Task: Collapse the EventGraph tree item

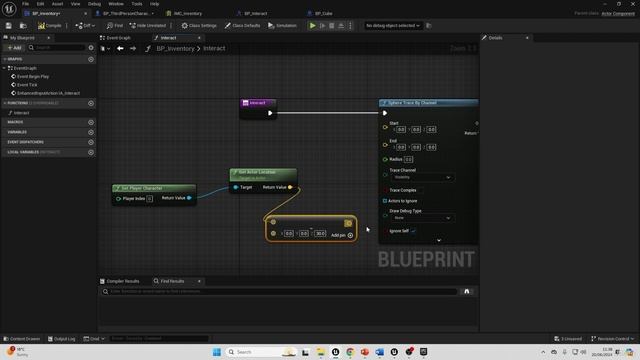Action: pos(4,68)
